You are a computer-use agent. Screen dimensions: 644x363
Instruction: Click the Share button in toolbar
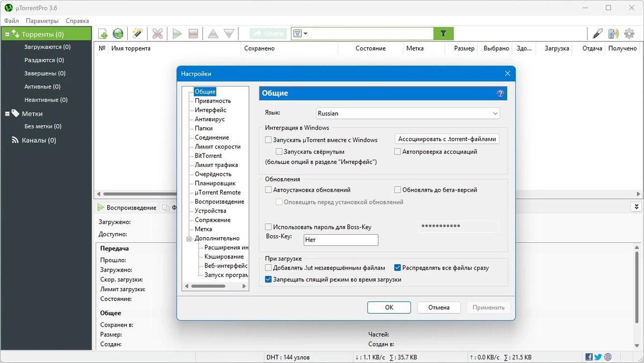[x=268, y=33]
